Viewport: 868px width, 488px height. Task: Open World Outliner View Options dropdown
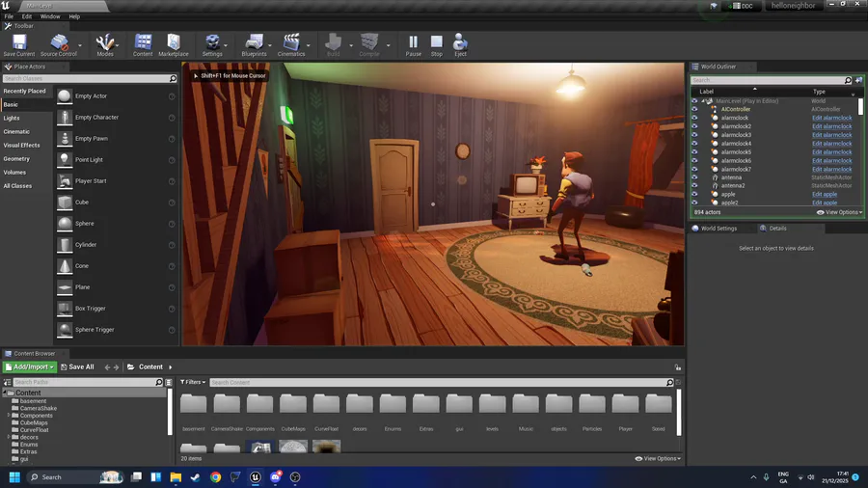pyautogui.click(x=839, y=212)
